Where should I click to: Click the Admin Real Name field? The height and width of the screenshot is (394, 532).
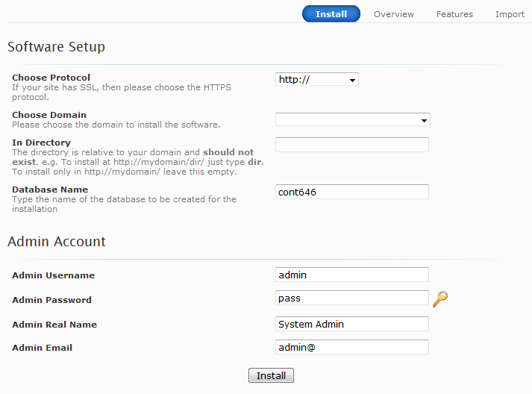point(352,324)
